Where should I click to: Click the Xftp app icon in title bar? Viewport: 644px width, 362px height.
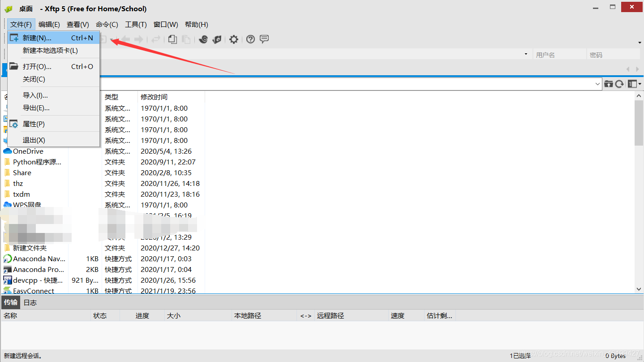pos(9,9)
